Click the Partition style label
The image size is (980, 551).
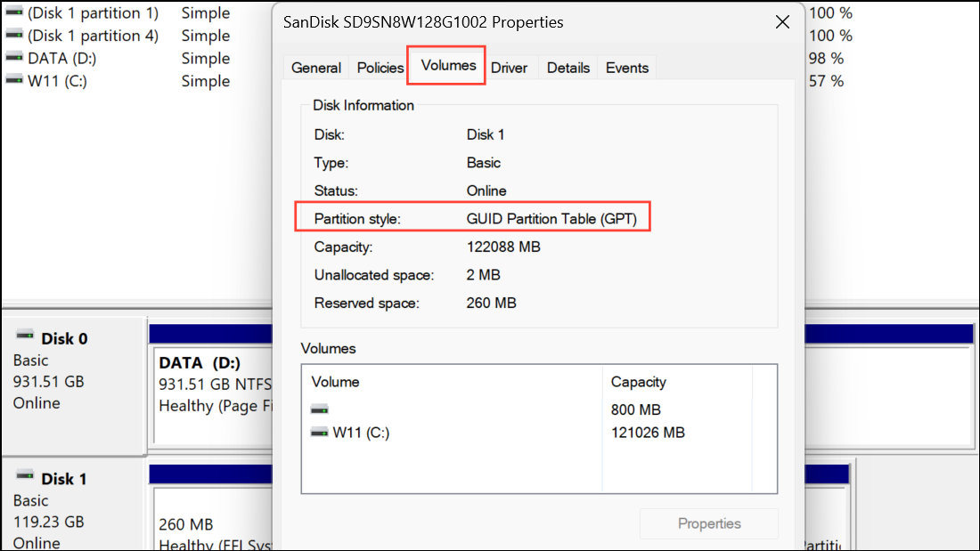coord(357,219)
